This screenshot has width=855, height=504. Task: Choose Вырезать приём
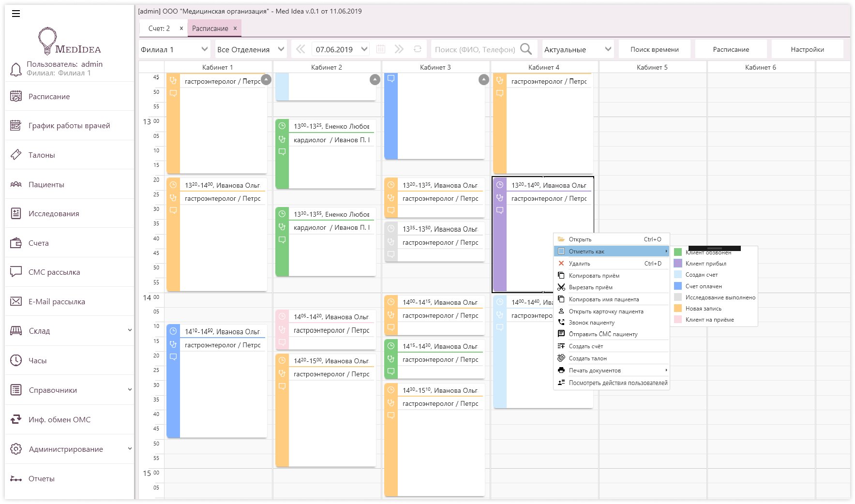[612, 287]
